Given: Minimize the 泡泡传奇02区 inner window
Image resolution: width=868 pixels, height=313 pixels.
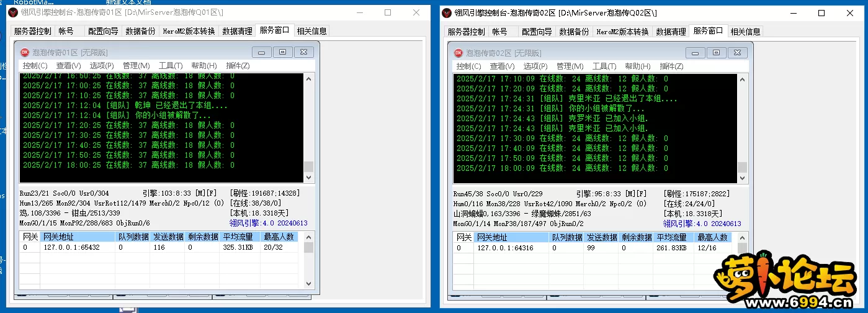Looking at the screenshot, I should (695, 53).
